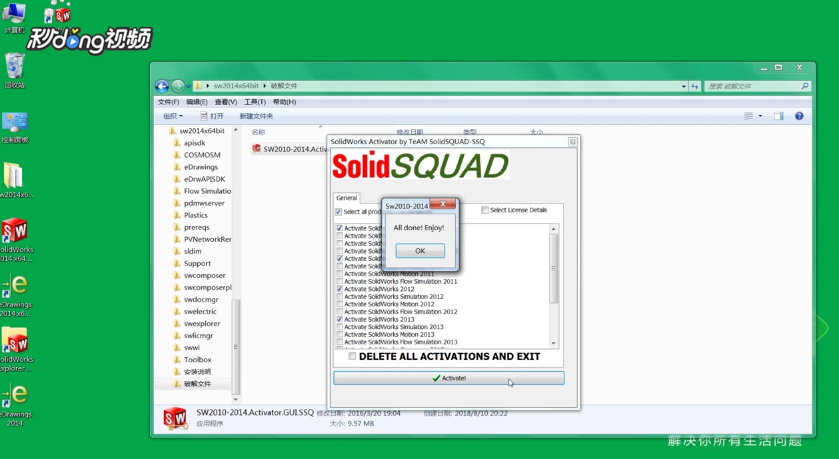Toggle the preview pane icon

pyautogui.click(x=779, y=116)
